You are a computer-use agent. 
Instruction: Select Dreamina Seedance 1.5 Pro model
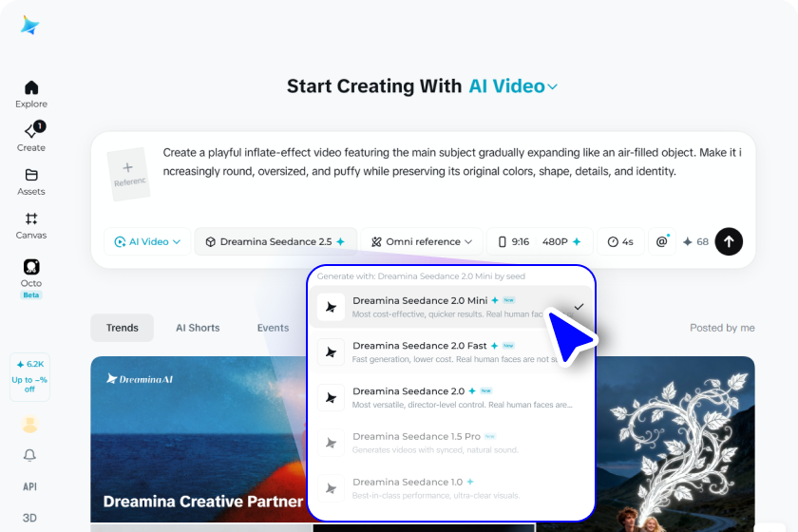point(451,443)
